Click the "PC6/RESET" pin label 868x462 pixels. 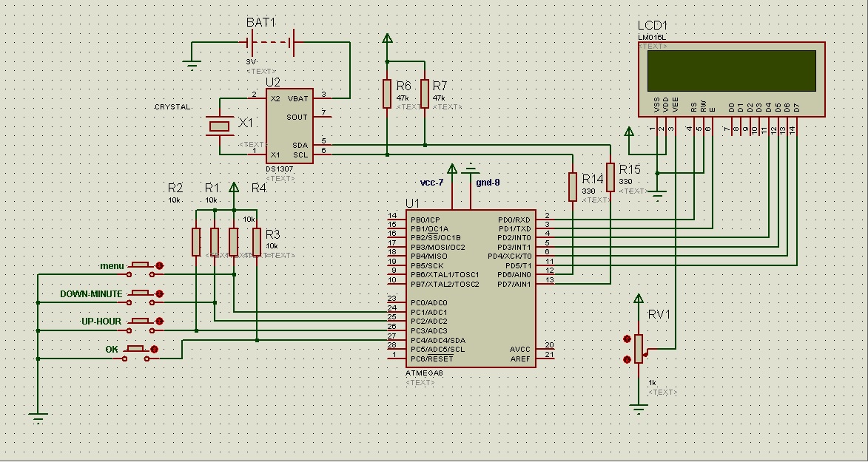tap(432, 359)
